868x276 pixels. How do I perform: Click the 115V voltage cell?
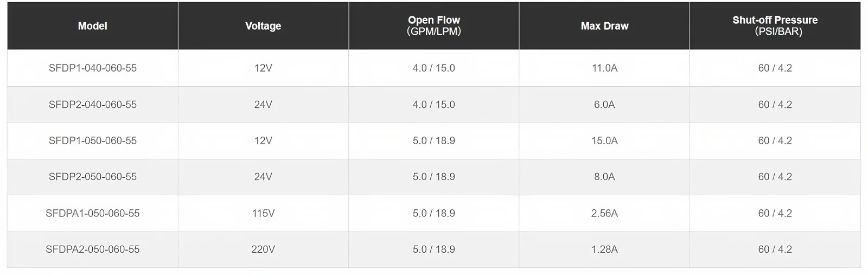tap(263, 213)
